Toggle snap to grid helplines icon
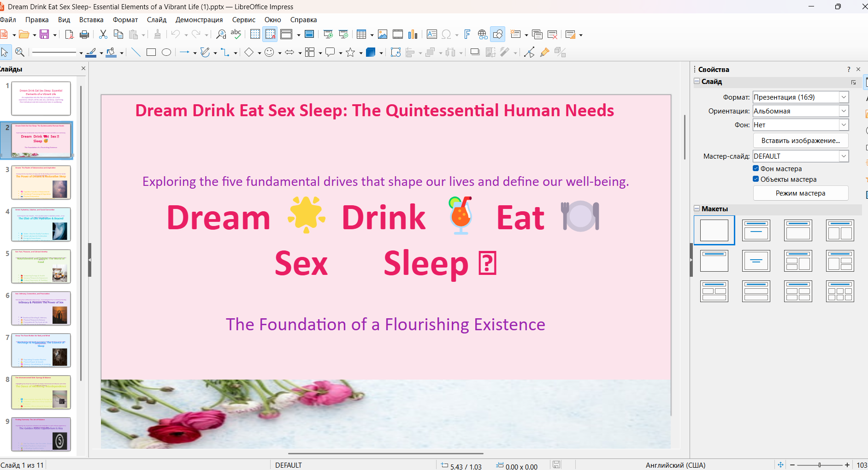This screenshot has width=868, height=470. tap(270, 35)
